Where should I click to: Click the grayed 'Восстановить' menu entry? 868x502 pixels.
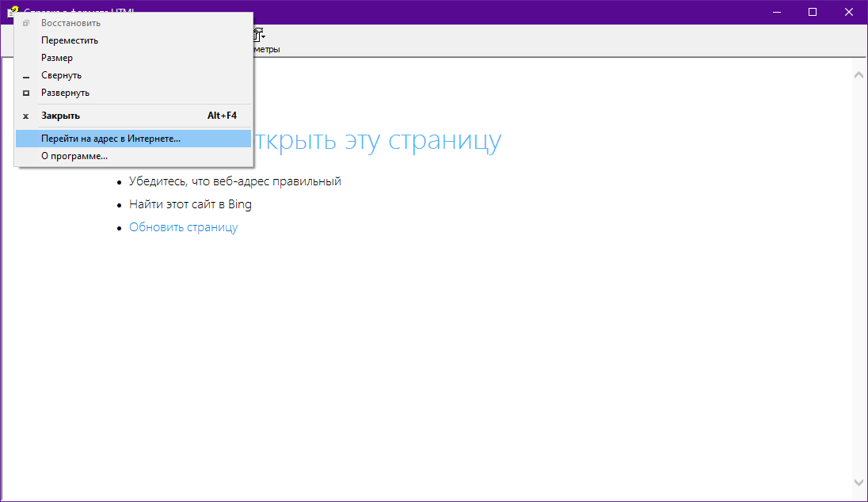[133, 23]
